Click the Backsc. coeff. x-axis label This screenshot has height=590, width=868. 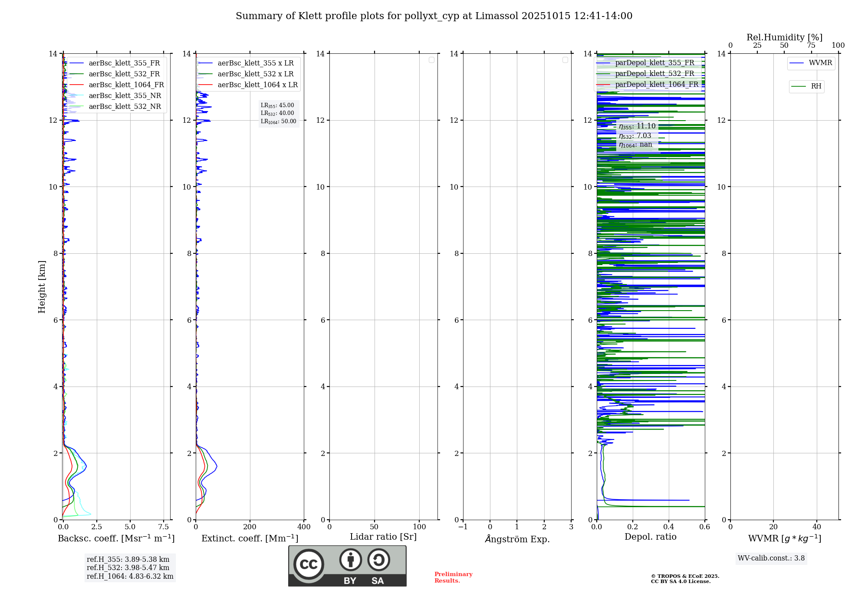coord(116,538)
